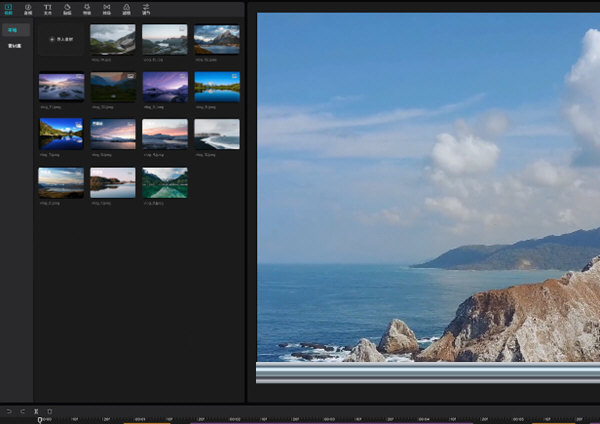
Task: Open the Transitions tab icon
Action: pos(107,9)
